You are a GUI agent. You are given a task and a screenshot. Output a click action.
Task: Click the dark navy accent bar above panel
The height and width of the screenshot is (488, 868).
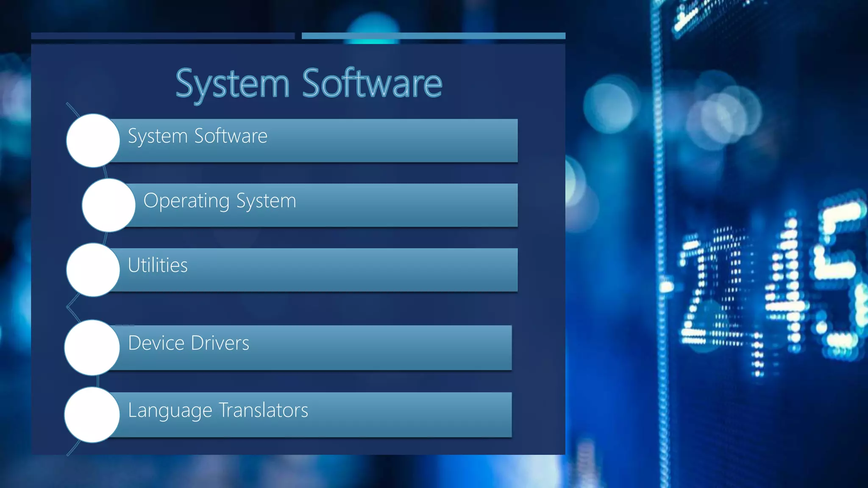163,36
